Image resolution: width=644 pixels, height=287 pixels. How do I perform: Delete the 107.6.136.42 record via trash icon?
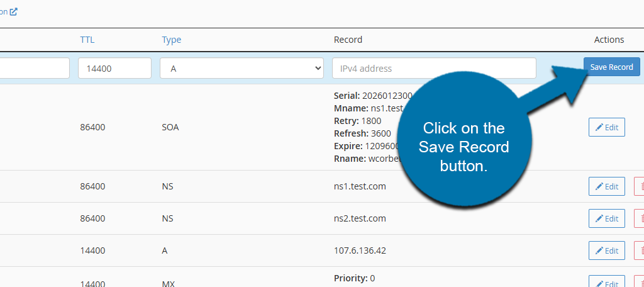click(x=640, y=250)
